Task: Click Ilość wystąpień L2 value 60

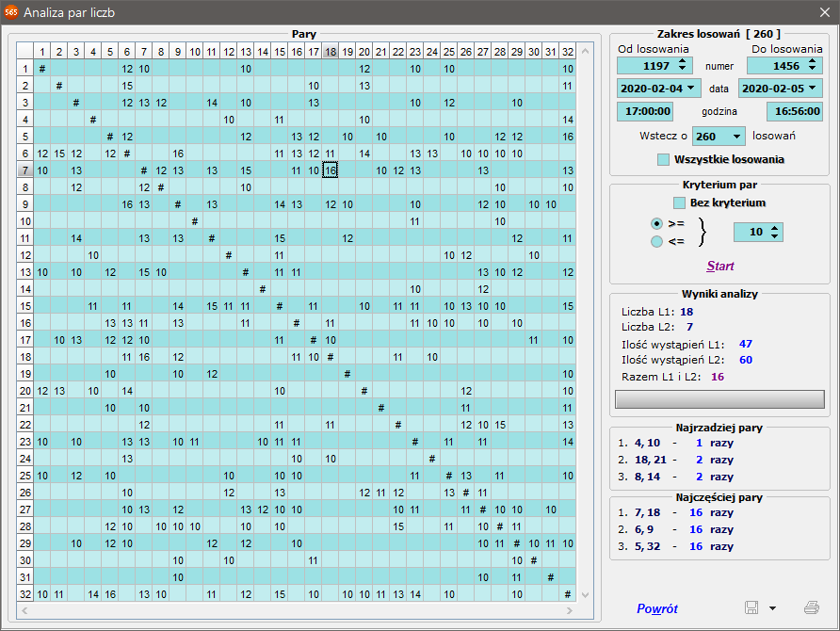Action: pyautogui.click(x=746, y=360)
